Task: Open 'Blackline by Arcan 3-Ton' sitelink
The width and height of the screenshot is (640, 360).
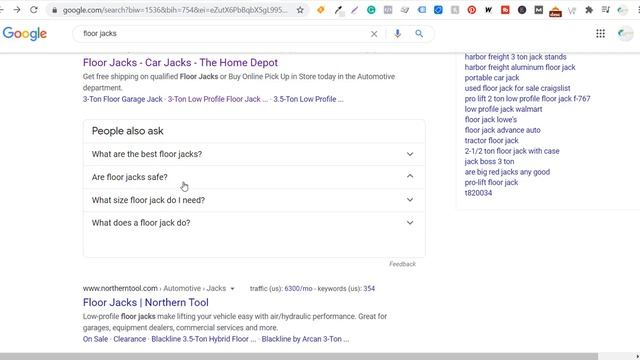Action: [305, 339]
